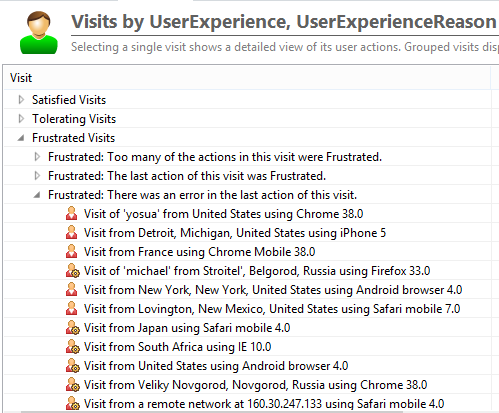Image resolution: width=499 pixels, height=413 pixels.
Task: Click the user icon beside Detroit iPhone 5 visit
Action: pyautogui.click(x=71, y=233)
